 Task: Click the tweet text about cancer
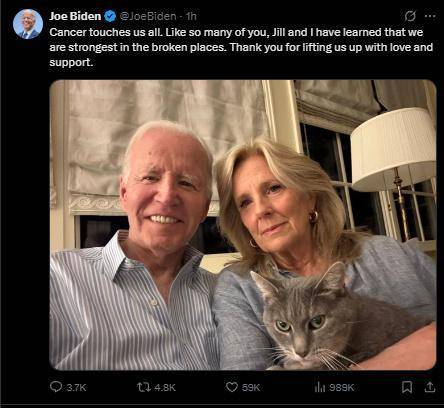tap(241, 47)
